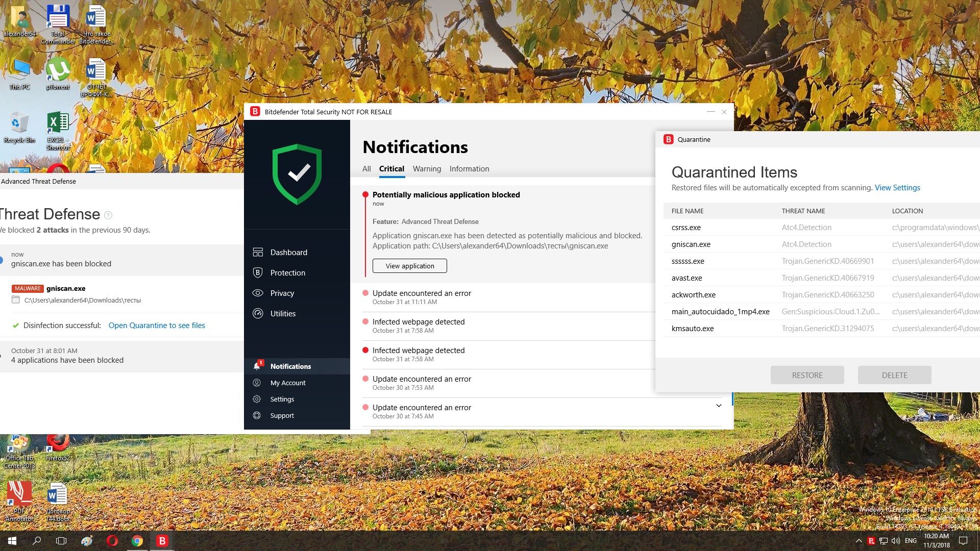
Task: Switch to the Information tab
Action: (x=469, y=169)
